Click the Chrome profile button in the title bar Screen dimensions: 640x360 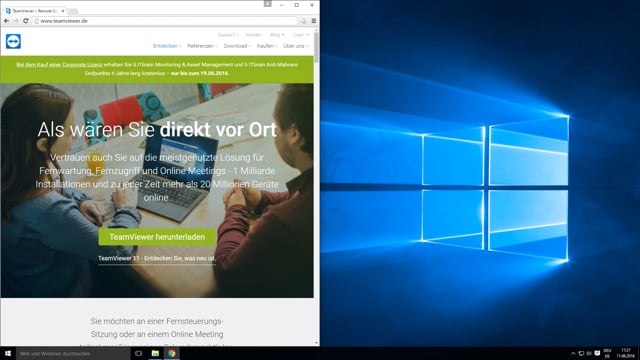tap(267, 4)
